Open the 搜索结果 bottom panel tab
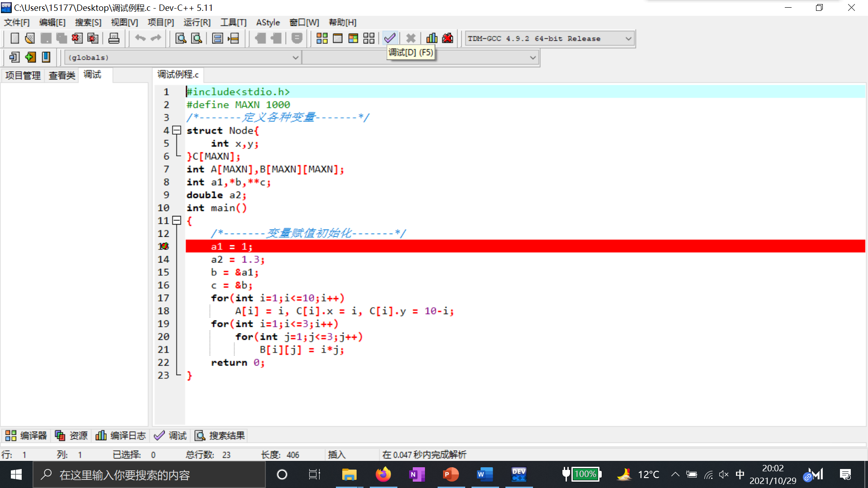The height and width of the screenshot is (488, 868). 220,436
